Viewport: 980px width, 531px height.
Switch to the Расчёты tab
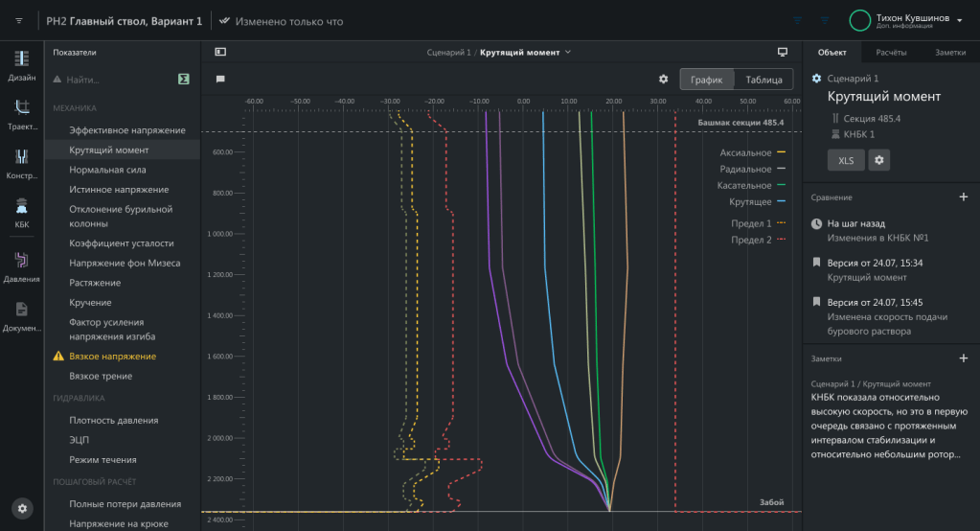pos(891,52)
